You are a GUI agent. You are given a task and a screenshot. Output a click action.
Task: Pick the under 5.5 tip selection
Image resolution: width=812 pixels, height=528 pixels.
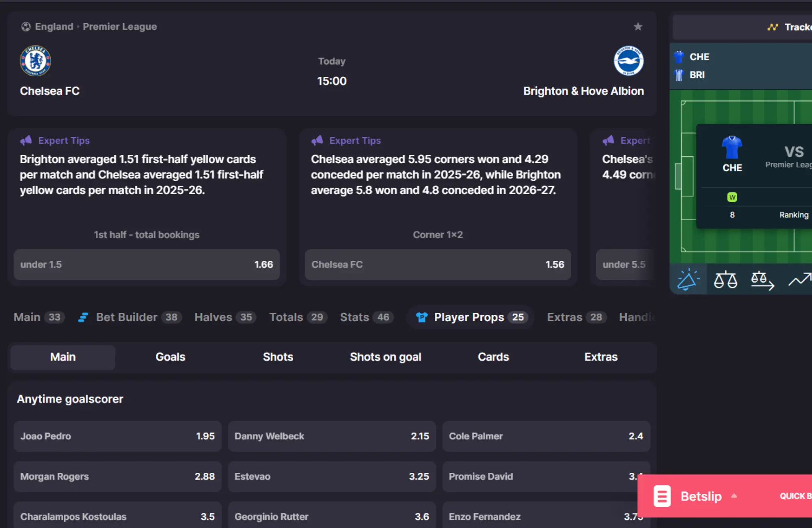pos(626,264)
